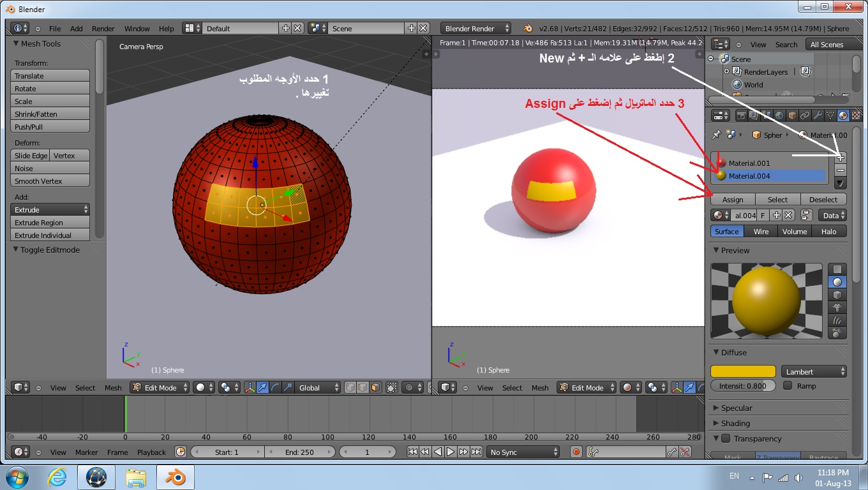
Task: Enable the rotate manipulator arc icon
Action: click(x=275, y=387)
